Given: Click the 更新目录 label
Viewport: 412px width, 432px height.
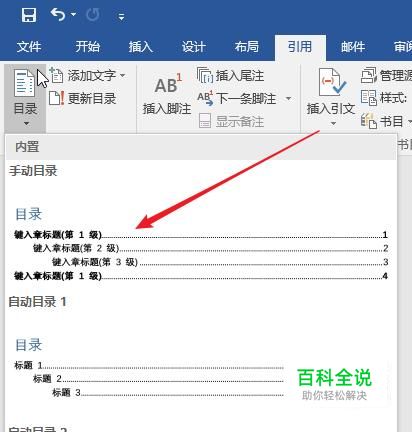Looking at the screenshot, I should click(92, 98).
